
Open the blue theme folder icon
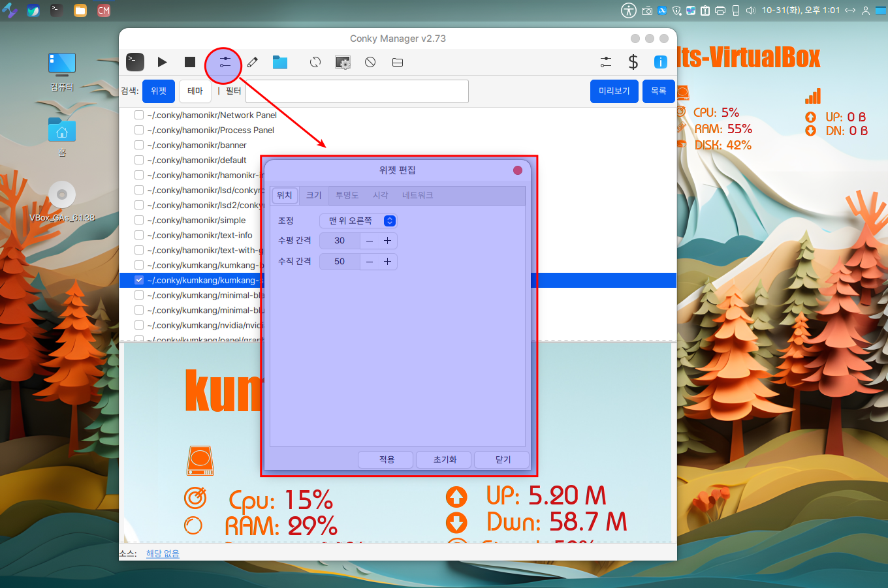280,62
